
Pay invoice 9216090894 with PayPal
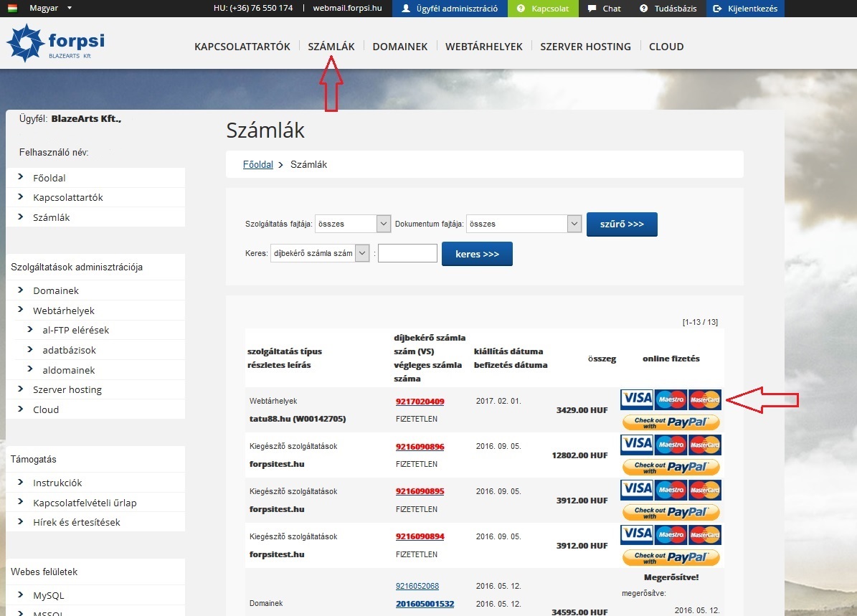tap(671, 557)
